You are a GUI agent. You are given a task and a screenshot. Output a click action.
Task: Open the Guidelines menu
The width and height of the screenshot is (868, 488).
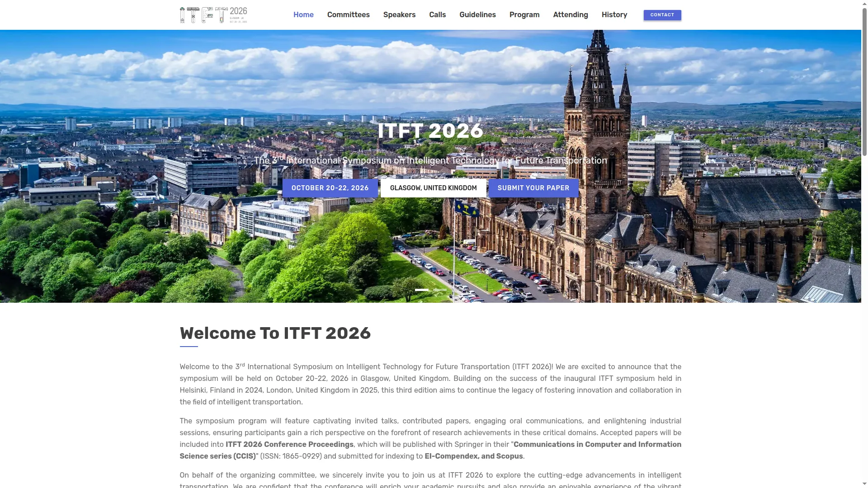pos(477,15)
